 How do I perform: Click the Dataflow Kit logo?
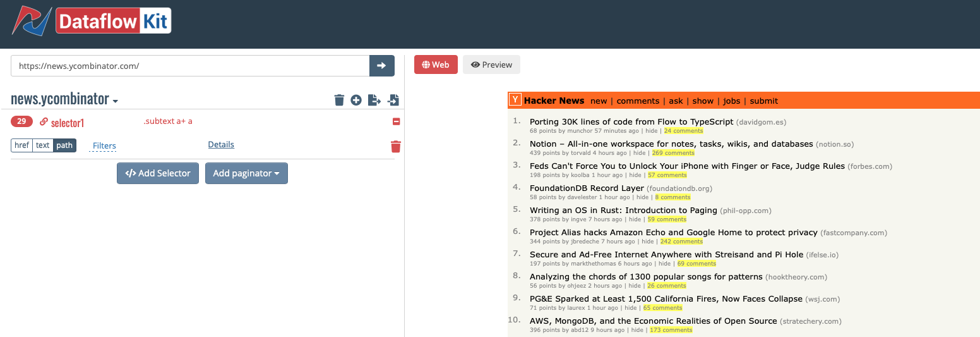[x=92, y=22]
